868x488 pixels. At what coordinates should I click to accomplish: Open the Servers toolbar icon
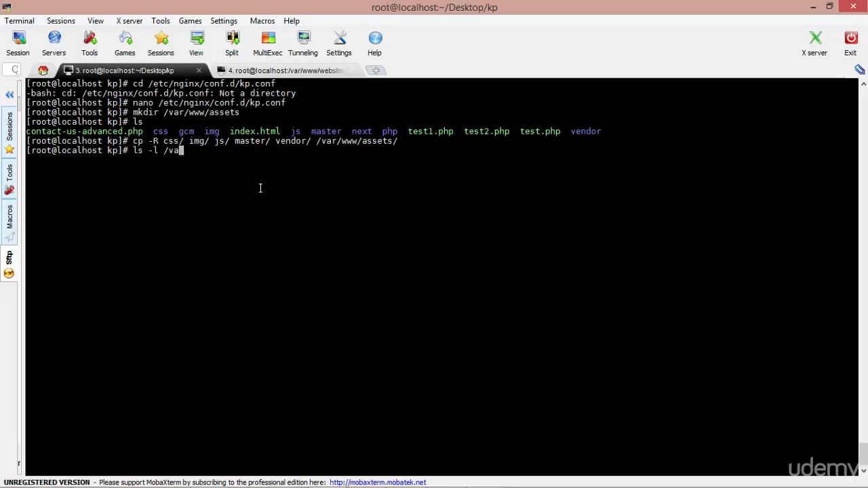click(x=54, y=43)
